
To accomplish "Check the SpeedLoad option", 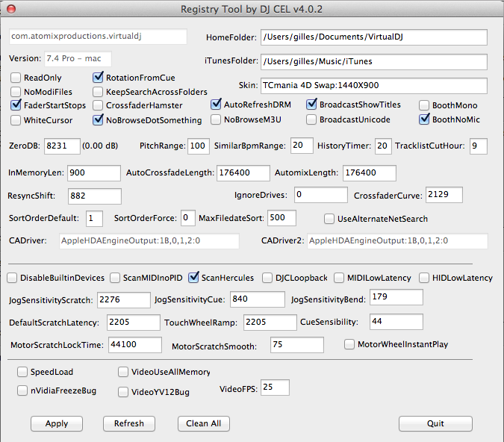I will [x=22, y=372].
